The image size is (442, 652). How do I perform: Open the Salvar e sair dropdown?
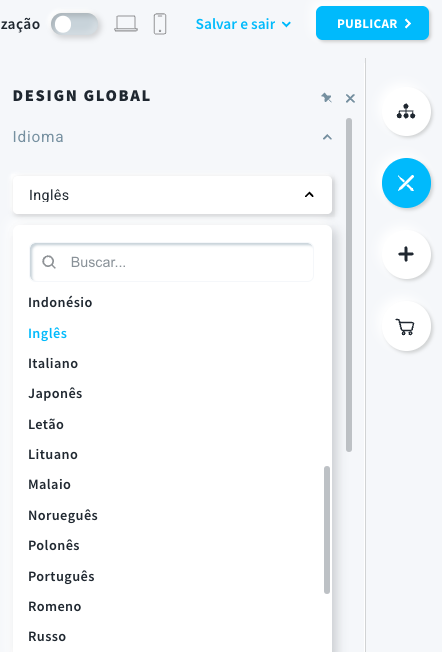pos(243,24)
